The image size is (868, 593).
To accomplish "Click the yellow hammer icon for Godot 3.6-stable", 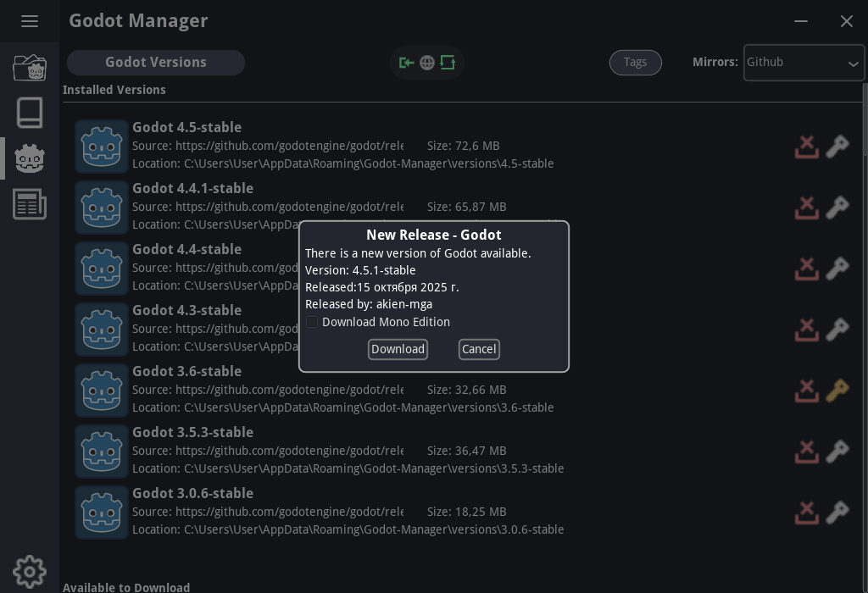I will pos(837,391).
